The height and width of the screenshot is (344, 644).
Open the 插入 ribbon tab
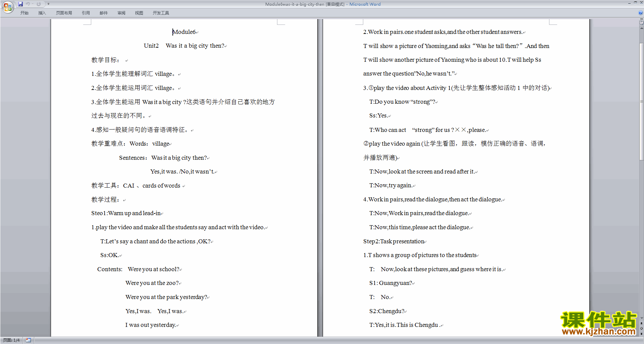pyautogui.click(x=42, y=13)
